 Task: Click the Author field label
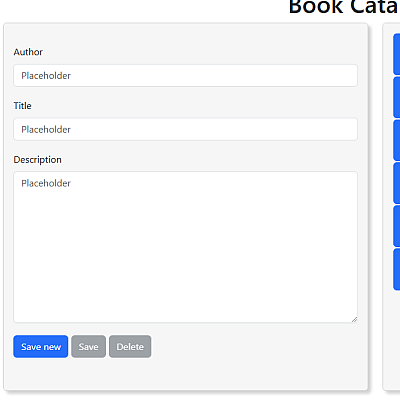(28, 52)
